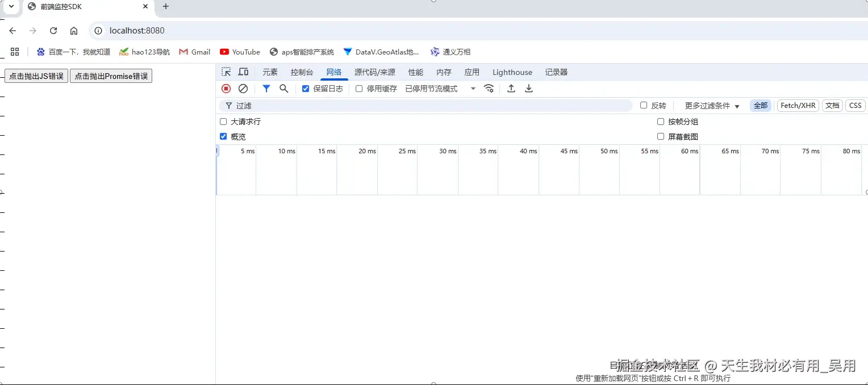Import HAR file upload icon
The height and width of the screenshot is (385, 868).
(x=511, y=89)
